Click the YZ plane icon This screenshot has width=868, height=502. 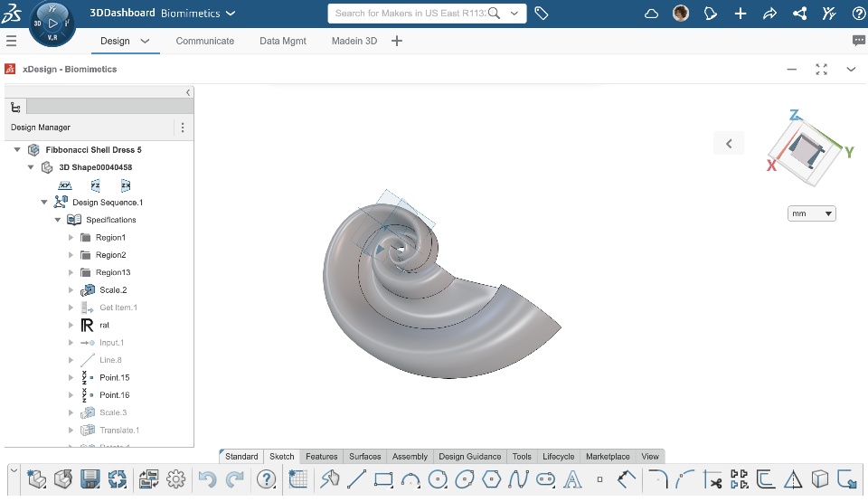click(95, 185)
